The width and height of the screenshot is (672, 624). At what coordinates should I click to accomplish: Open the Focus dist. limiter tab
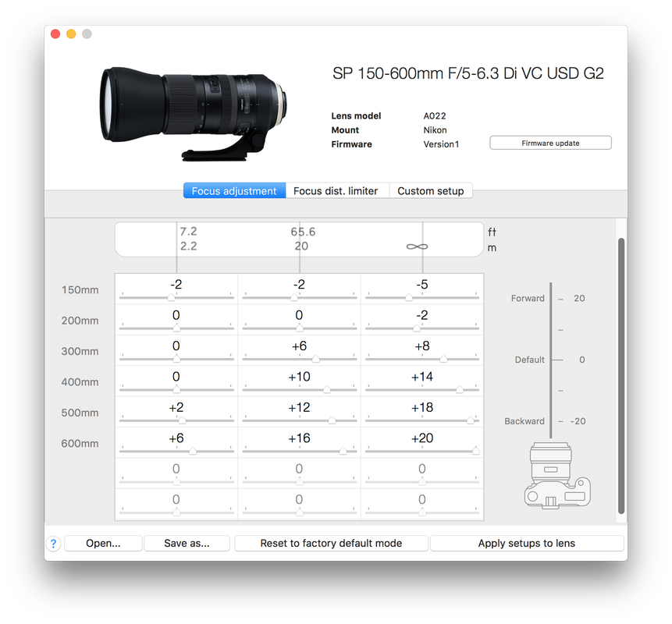(336, 190)
